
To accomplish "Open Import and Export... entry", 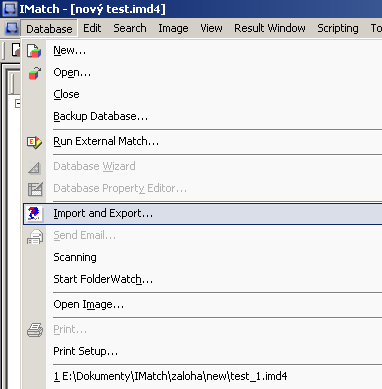I will coord(203,213).
